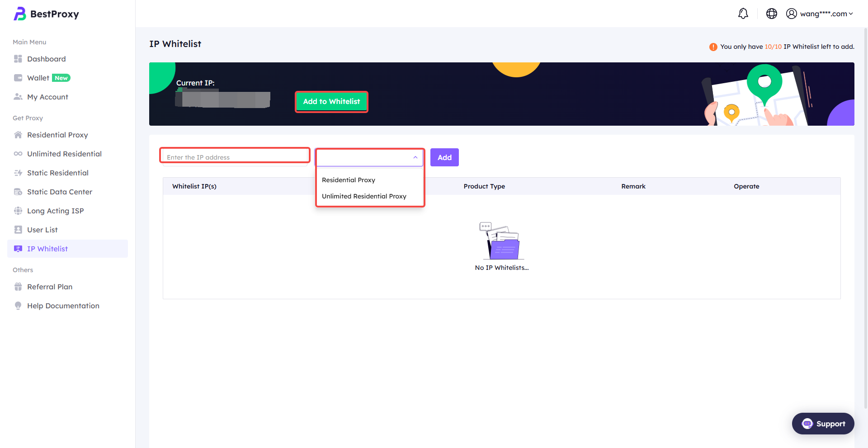Click the Remark column header
Screen dimensions: 868x448
[633, 186]
